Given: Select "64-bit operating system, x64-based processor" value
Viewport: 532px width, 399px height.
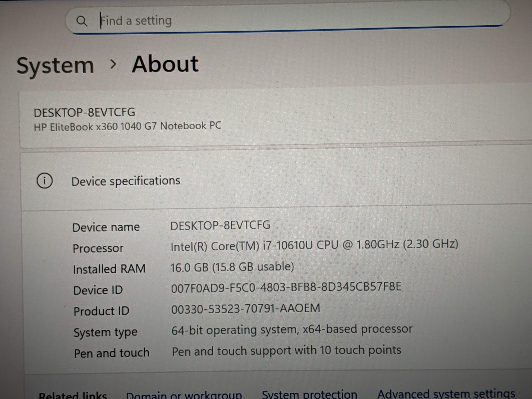Looking at the screenshot, I should click(x=292, y=330).
